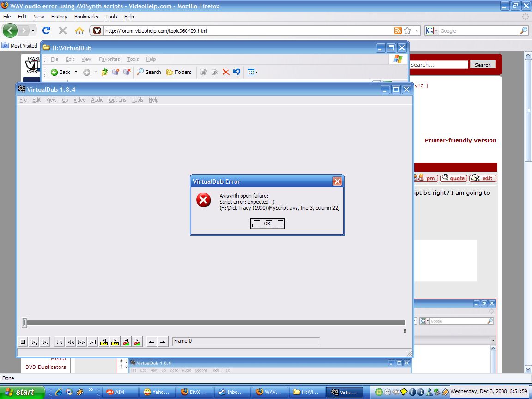
Task: Click the Firefox Google search box
Action: point(479,31)
